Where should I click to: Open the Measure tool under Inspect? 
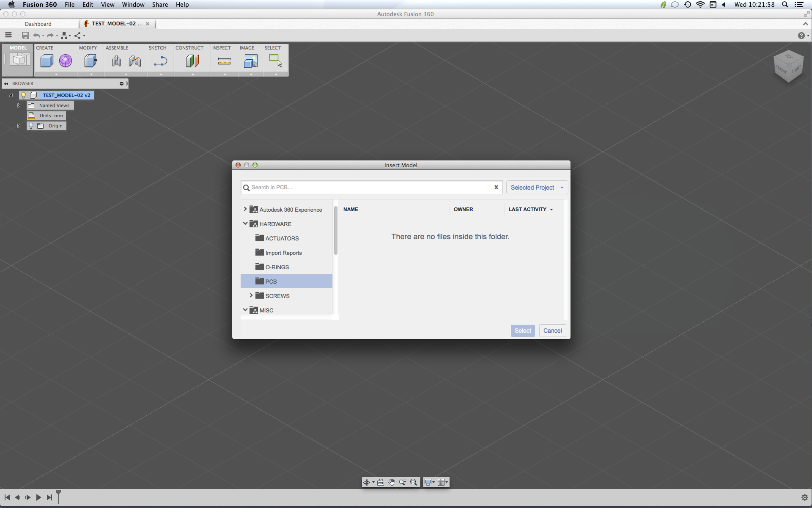[x=224, y=61]
